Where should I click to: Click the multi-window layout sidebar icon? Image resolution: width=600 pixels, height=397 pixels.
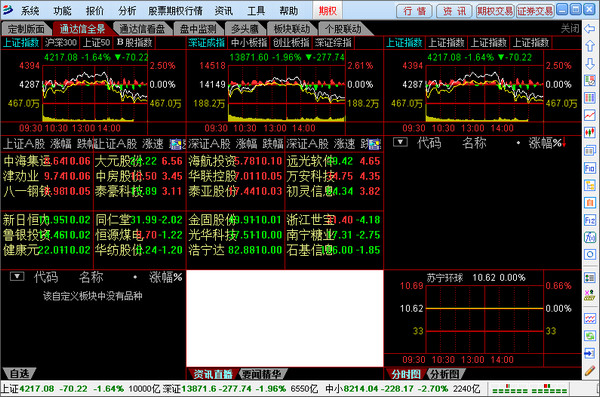pyautogui.click(x=590, y=150)
